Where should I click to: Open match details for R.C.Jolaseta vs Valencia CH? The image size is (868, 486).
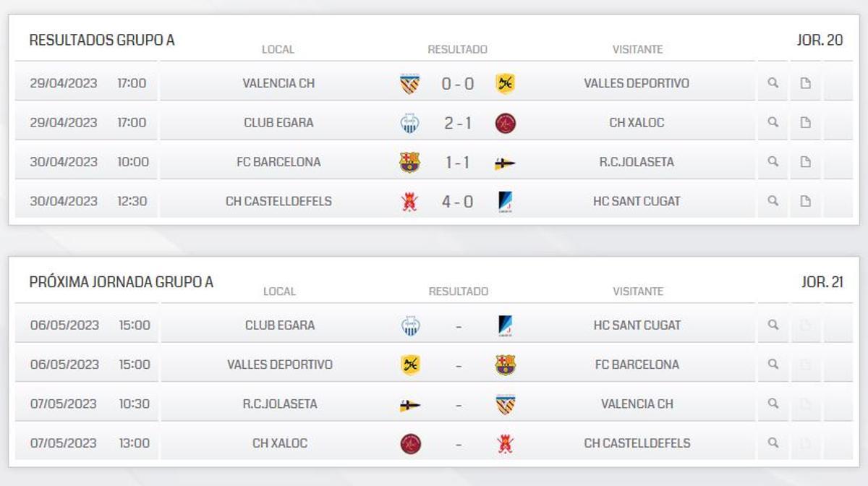[x=773, y=404]
